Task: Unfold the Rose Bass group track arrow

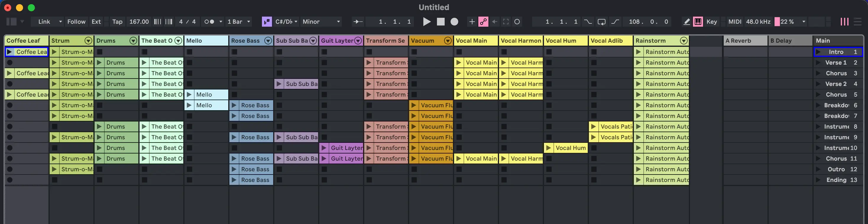Action: pos(268,41)
